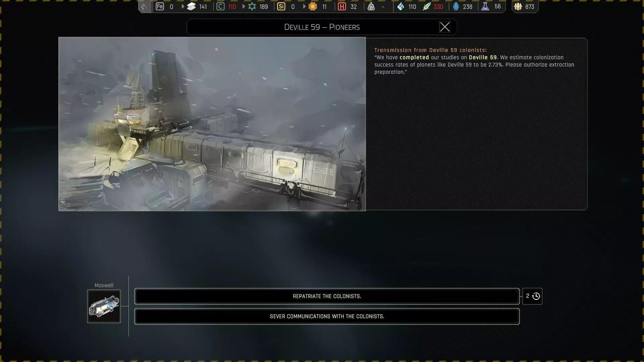Click the purple science flask icon
This screenshot has width=644, height=362.
tap(485, 6)
